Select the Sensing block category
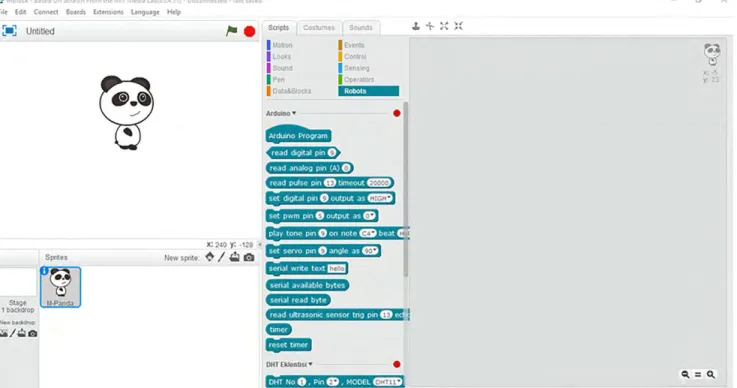The image size is (737, 388). 356,68
